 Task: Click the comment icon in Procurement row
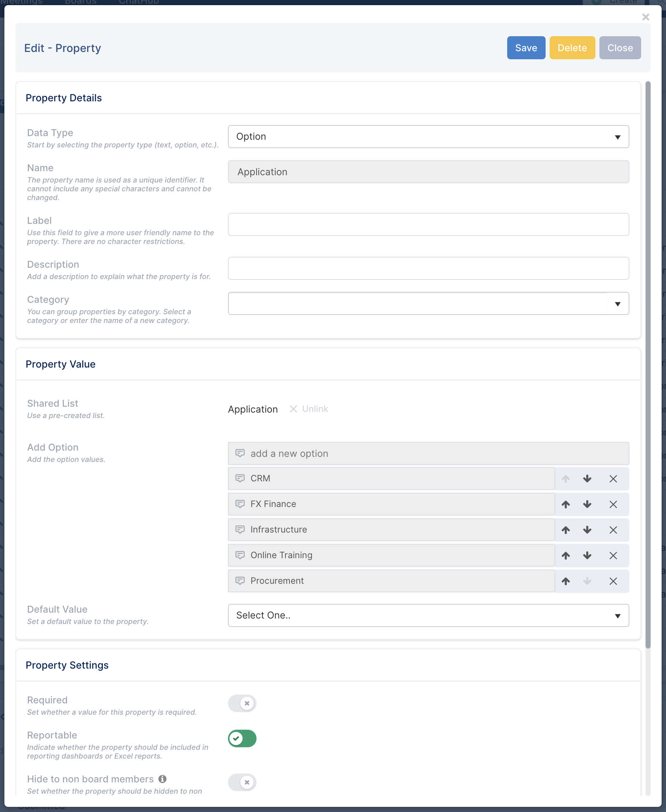(240, 581)
